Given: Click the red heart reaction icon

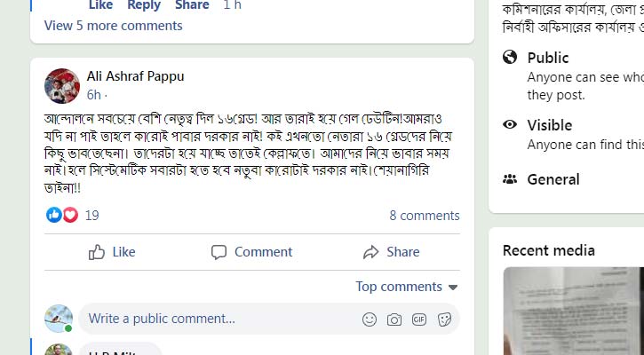Looking at the screenshot, I should [x=70, y=215].
